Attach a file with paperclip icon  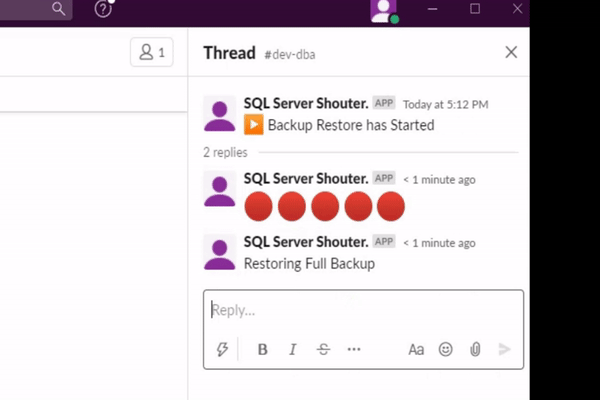(x=476, y=349)
